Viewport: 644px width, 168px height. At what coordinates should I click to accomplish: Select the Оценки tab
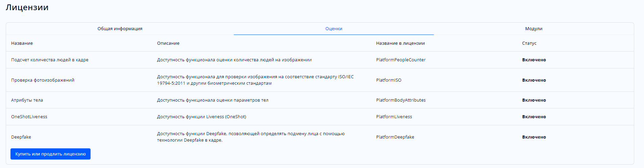point(333,29)
